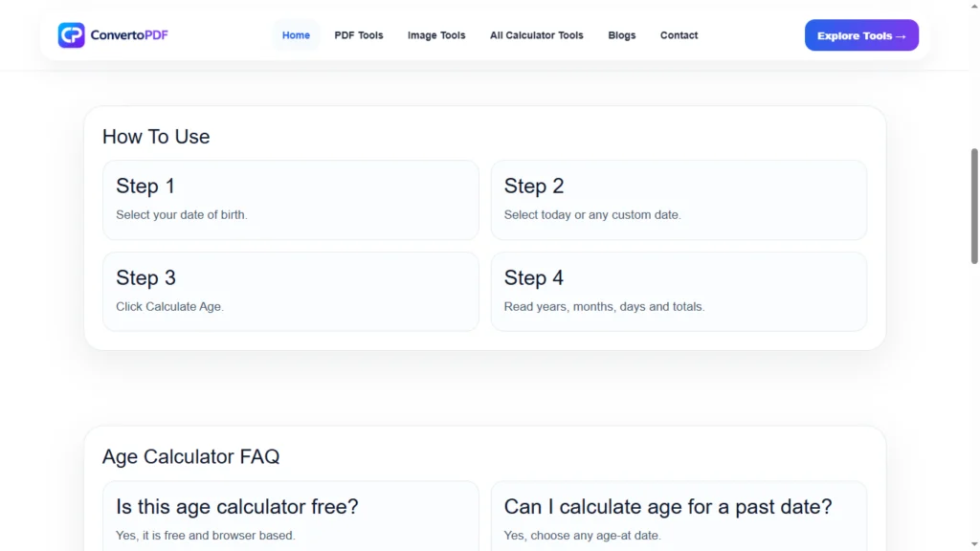Click the page vertical scrollbar thumb
This screenshot has height=551, width=980.
click(973, 207)
